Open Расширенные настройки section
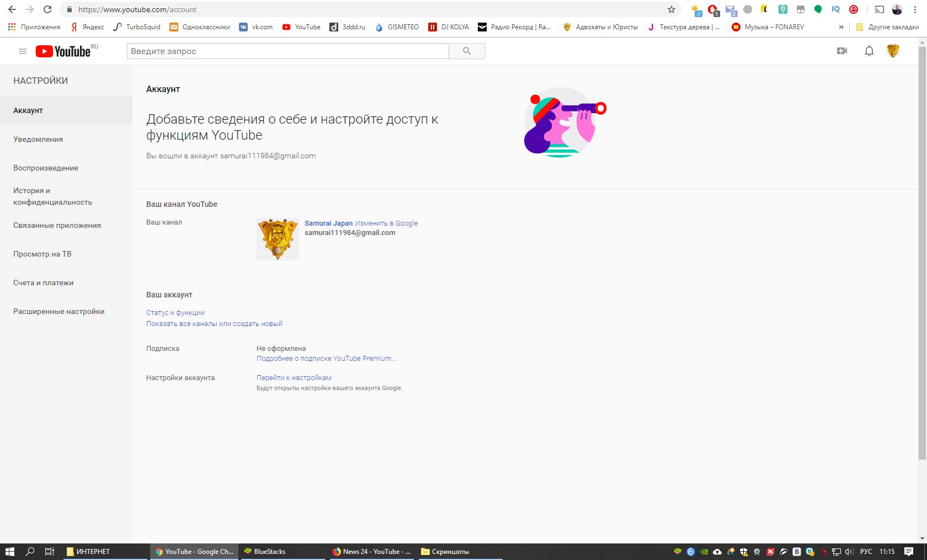Image resolution: width=927 pixels, height=560 pixels. 66,311
